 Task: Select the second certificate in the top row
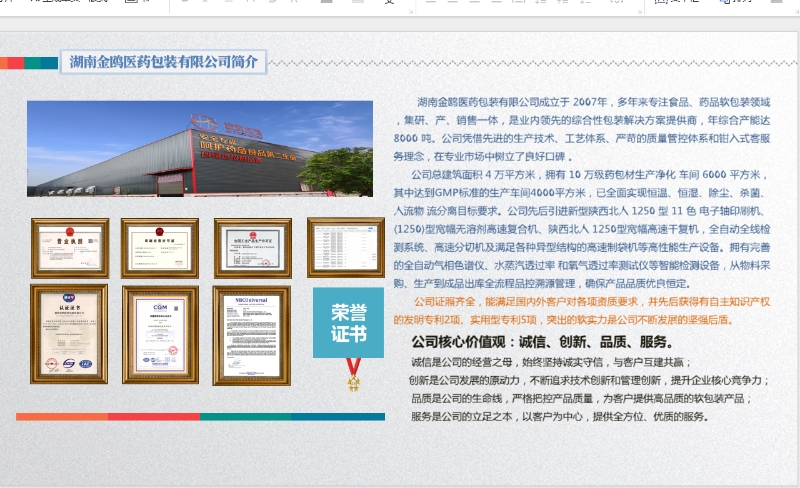coord(160,247)
